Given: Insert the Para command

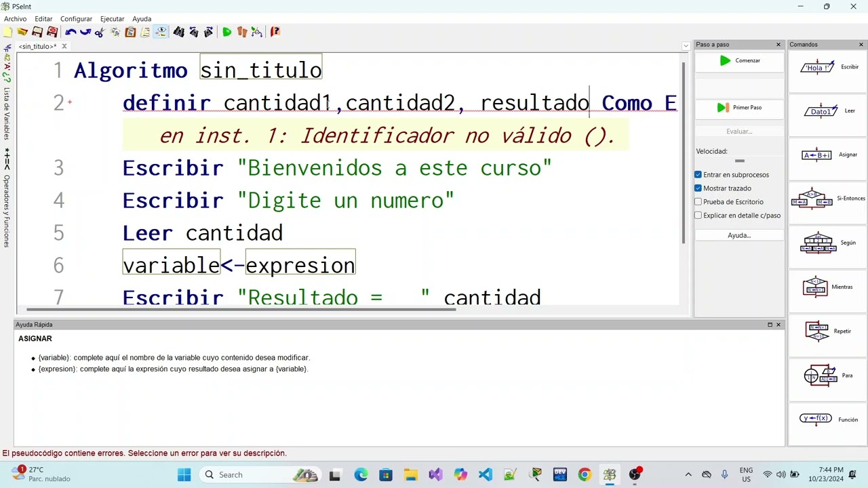Looking at the screenshot, I should tap(828, 375).
